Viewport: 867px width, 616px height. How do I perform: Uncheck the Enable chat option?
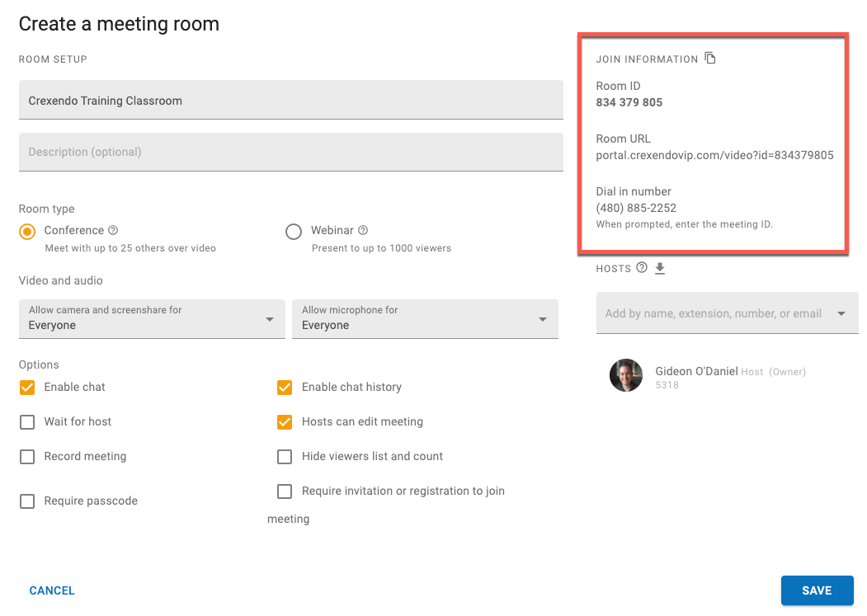pos(27,387)
